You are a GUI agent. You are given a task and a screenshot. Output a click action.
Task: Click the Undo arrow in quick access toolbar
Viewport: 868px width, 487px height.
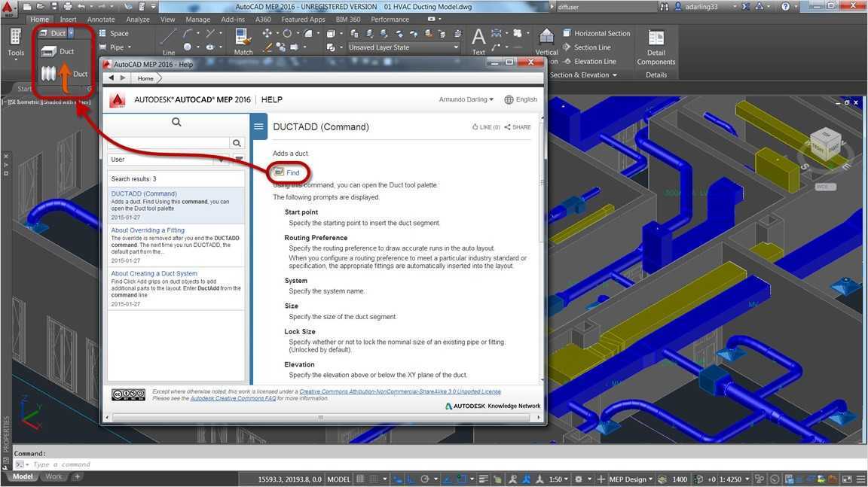81,7
